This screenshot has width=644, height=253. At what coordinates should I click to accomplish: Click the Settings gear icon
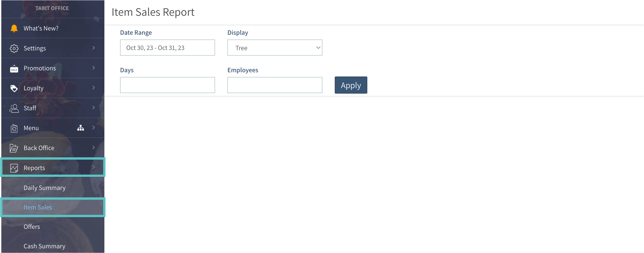click(14, 48)
